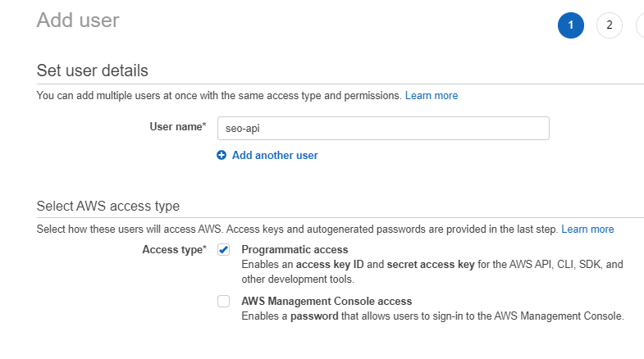The height and width of the screenshot is (359, 644).
Task: Click the console password description text
Action: (432, 316)
